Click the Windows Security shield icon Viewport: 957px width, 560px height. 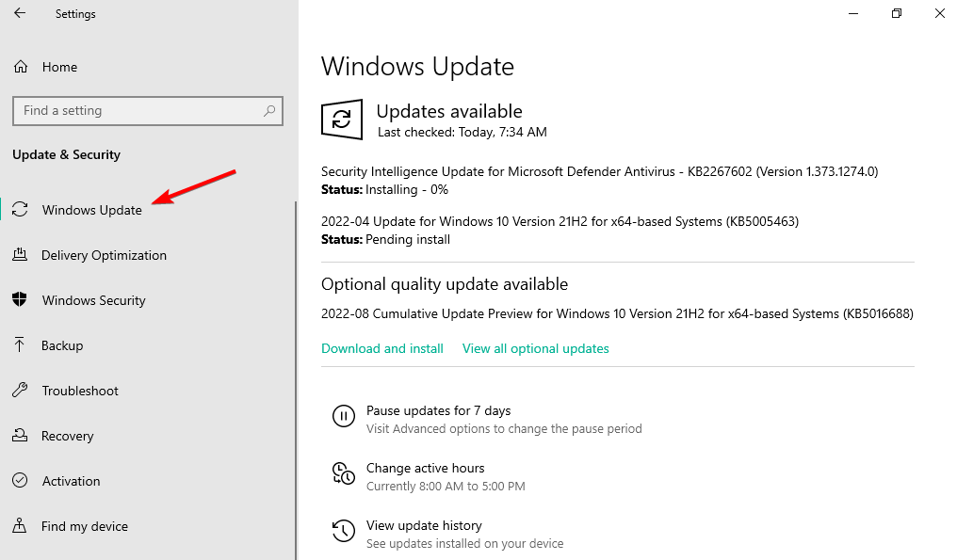(x=20, y=300)
